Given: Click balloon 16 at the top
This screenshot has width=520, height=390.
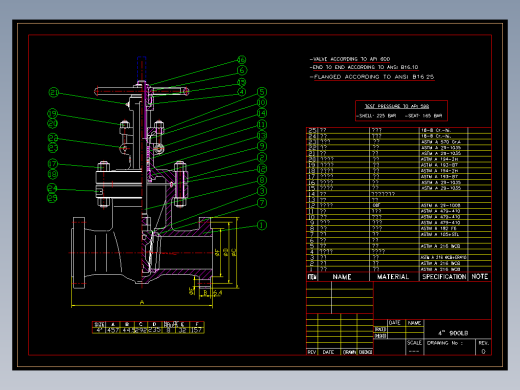Looking at the screenshot, I should click(x=242, y=60).
